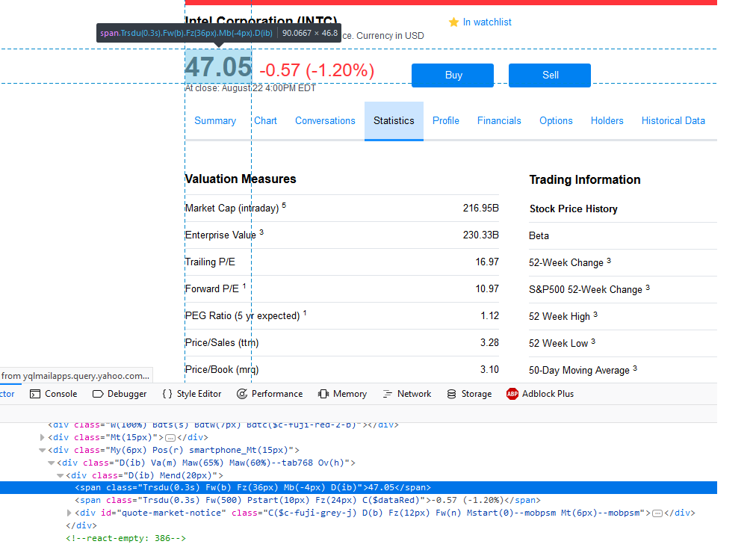Open the Storage panel icon
Screen dimensions: 756x559
(x=451, y=394)
